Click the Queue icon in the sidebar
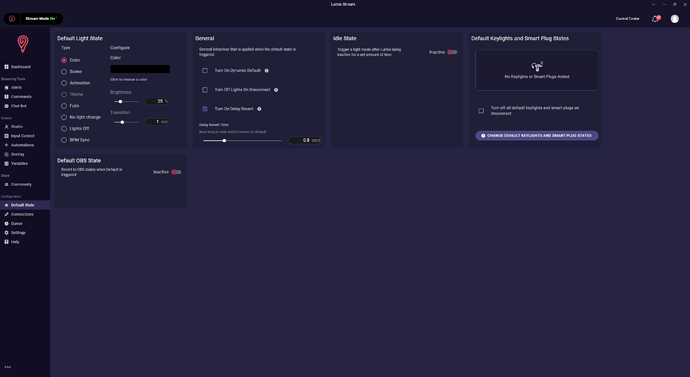 tap(6, 223)
